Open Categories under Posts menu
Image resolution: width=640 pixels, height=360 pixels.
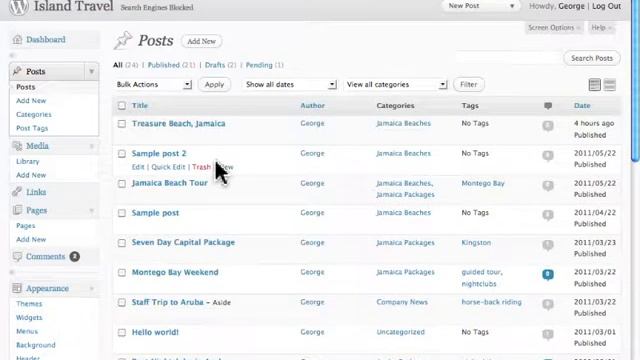34,115
